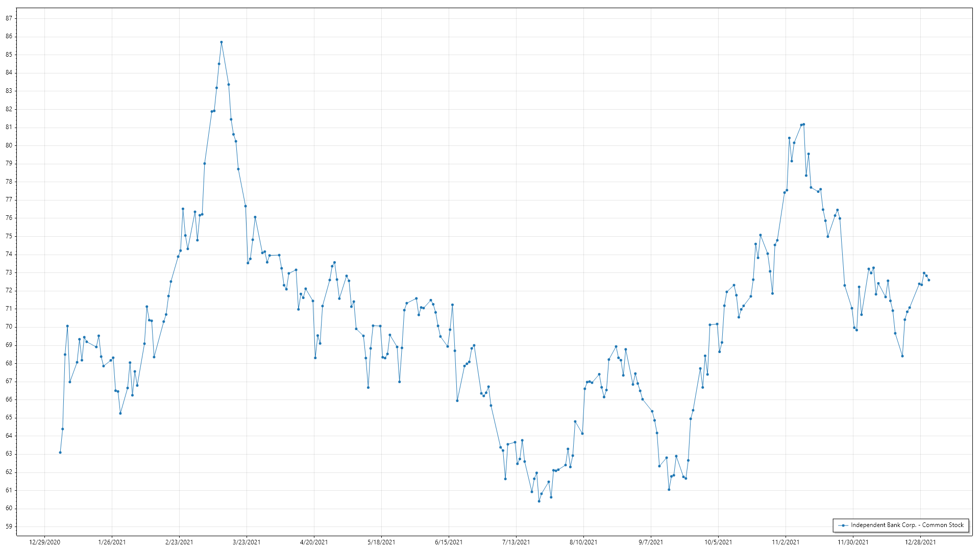This screenshot has height=551, width=980.
Task: Click the 73 value on the y-axis
Action: pos(9,272)
